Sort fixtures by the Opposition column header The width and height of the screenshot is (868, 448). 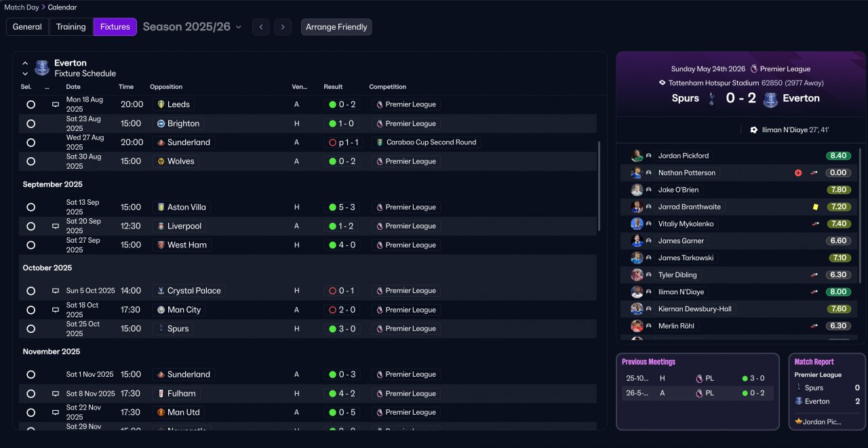click(166, 87)
